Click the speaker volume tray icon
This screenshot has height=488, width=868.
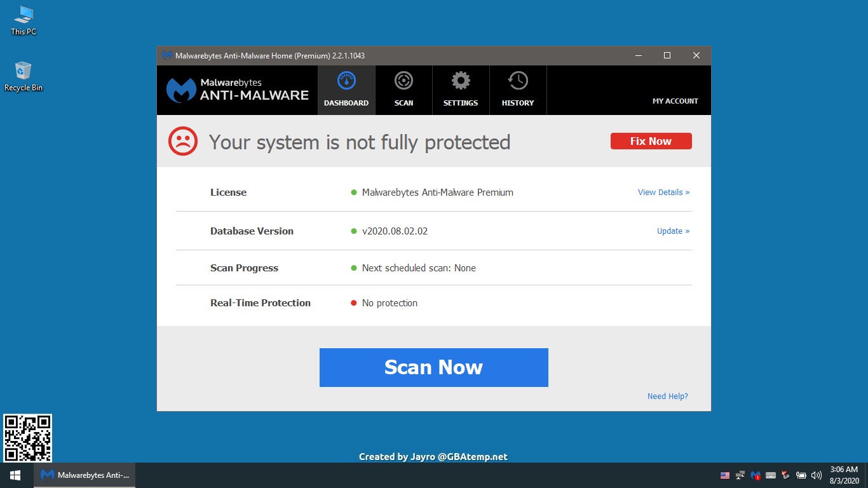(817, 475)
